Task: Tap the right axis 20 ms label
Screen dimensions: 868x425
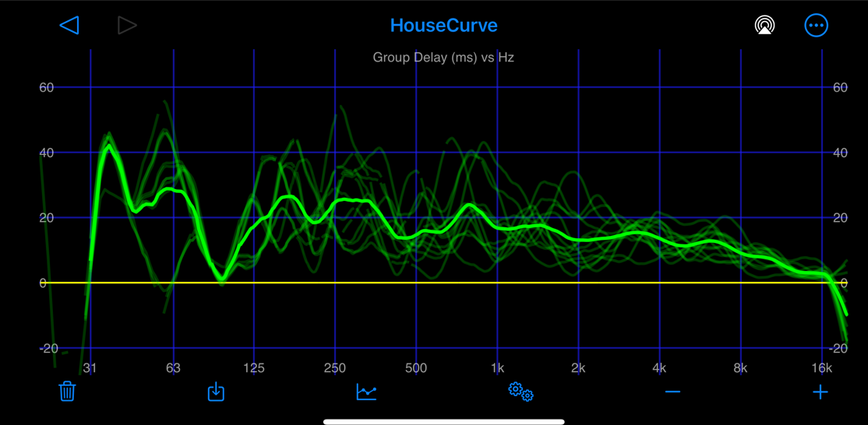Action: click(840, 218)
